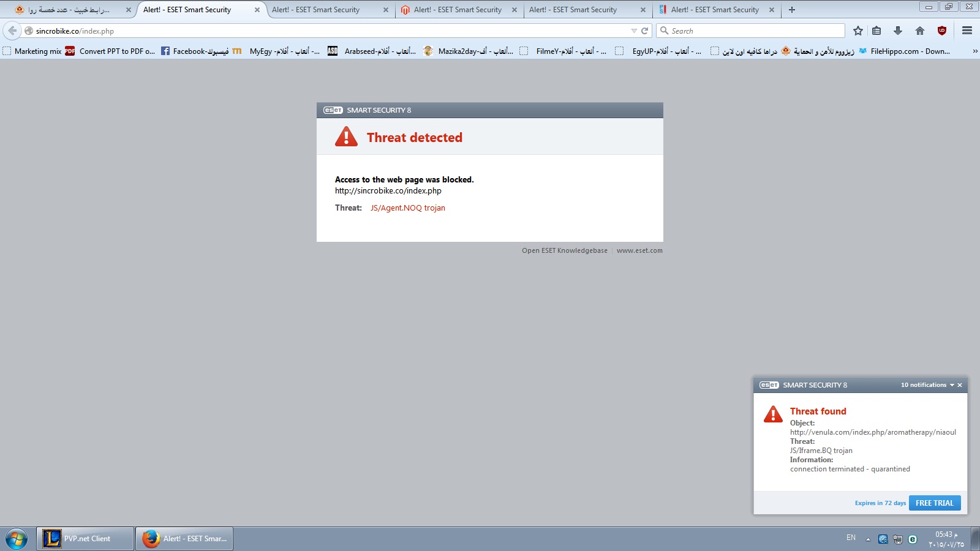
Task: Open the Mazika2day bookmark
Action: (x=469, y=51)
